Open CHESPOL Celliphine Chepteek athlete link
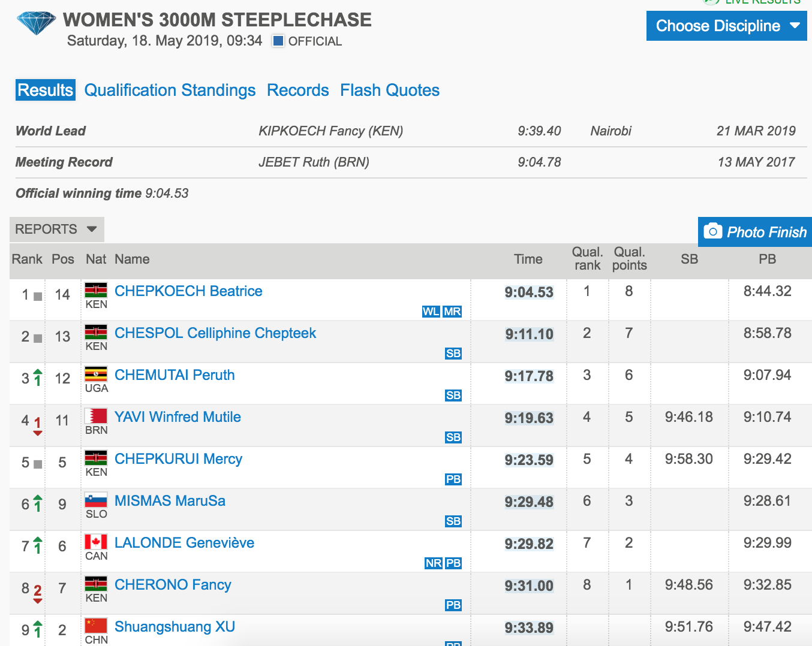Viewport: 812px width, 646px height. coord(215,333)
